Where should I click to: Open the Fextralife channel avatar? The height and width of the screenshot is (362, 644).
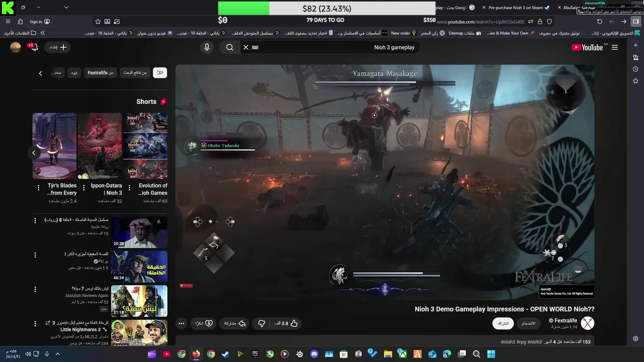(587, 323)
